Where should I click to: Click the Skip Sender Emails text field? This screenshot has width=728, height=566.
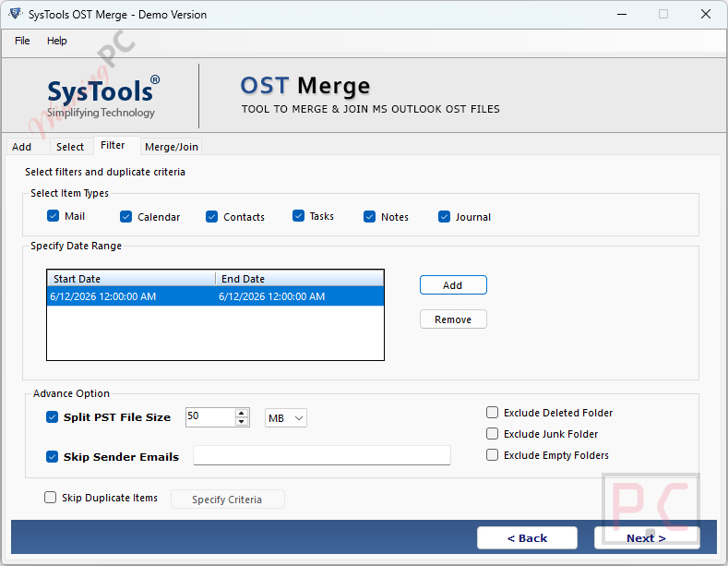coord(322,455)
